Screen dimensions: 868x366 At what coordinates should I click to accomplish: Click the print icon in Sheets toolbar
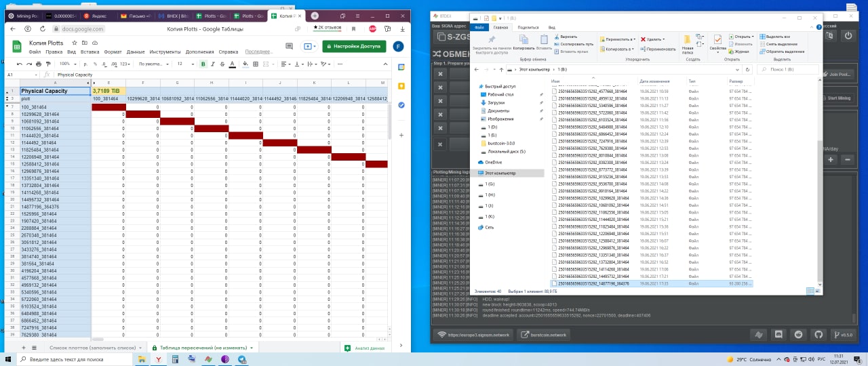pos(39,64)
